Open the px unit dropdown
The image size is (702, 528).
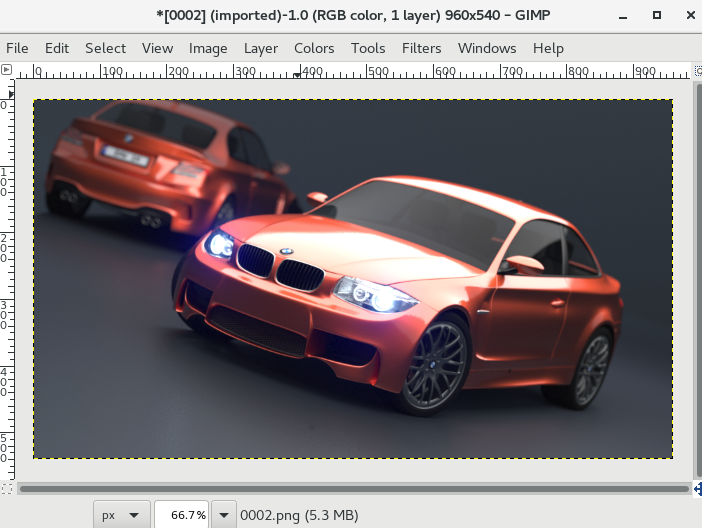(x=121, y=515)
